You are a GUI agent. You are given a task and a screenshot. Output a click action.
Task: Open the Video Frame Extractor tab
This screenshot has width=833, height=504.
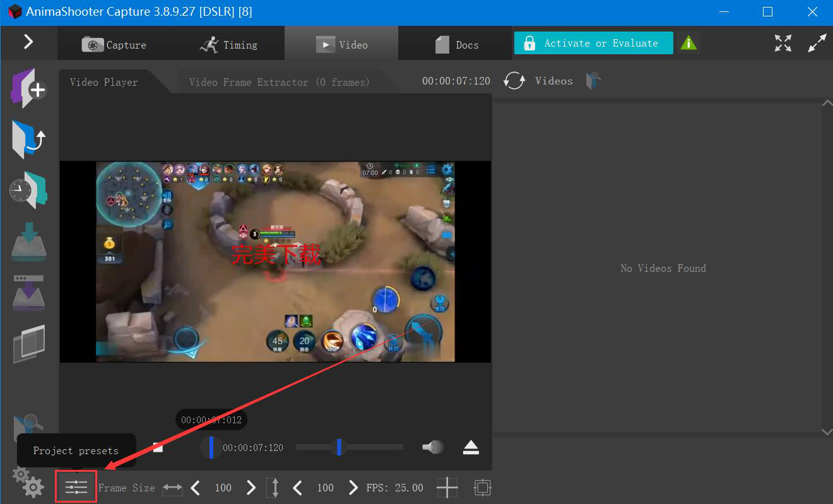pyautogui.click(x=279, y=82)
